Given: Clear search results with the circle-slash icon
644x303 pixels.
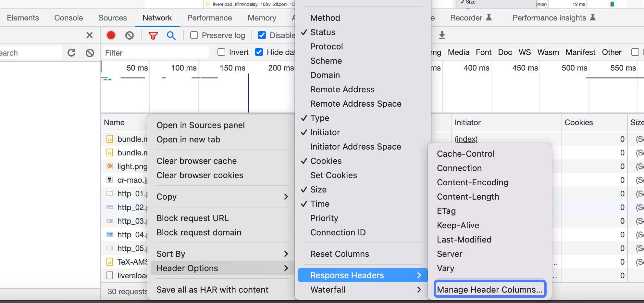Looking at the screenshot, I should click(x=90, y=53).
